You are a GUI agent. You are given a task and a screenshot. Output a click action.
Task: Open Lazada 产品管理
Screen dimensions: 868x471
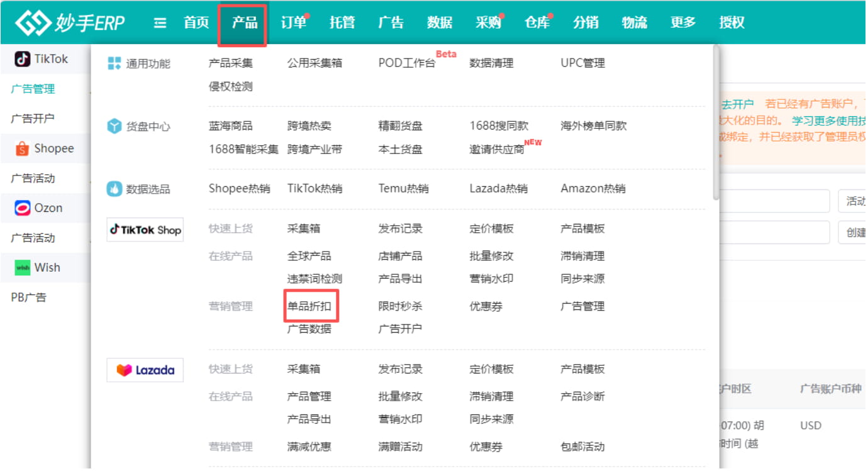[x=309, y=397]
